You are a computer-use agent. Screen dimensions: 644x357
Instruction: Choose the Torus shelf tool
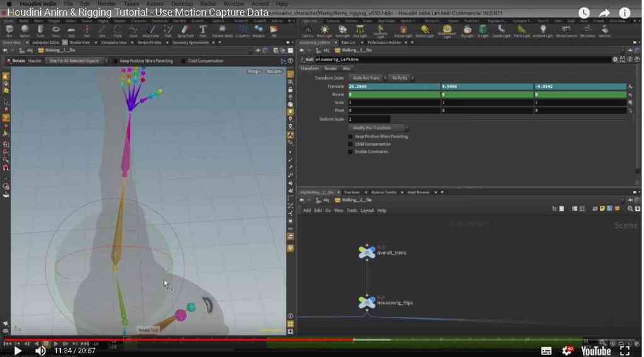click(56, 30)
